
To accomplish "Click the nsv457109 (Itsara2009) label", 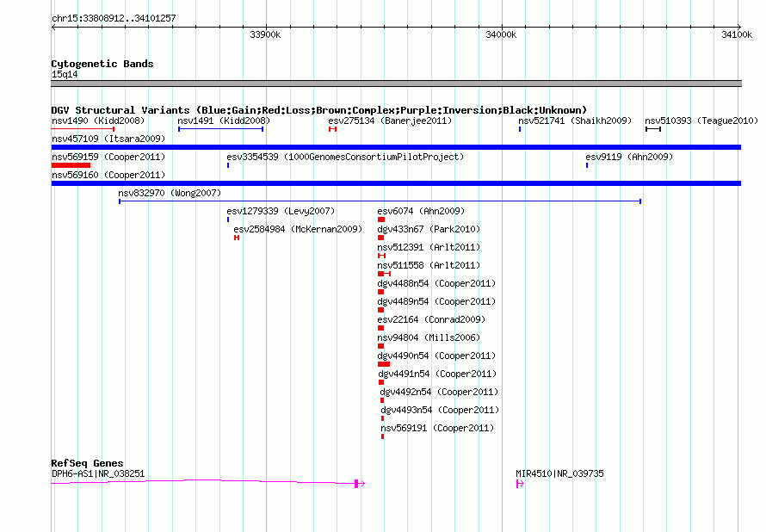I will (x=108, y=139).
